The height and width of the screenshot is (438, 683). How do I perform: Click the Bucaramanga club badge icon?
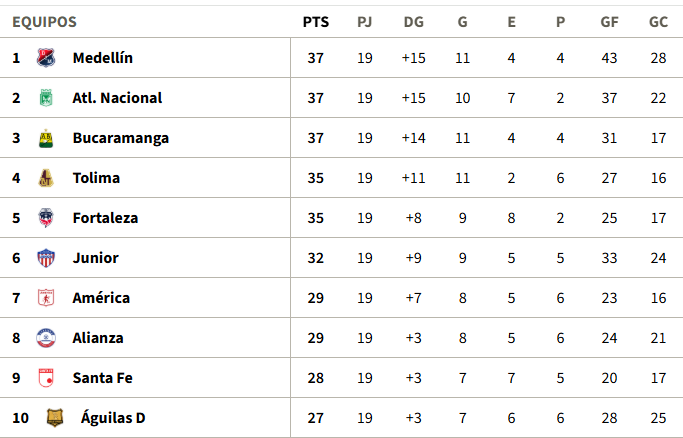coord(45,138)
